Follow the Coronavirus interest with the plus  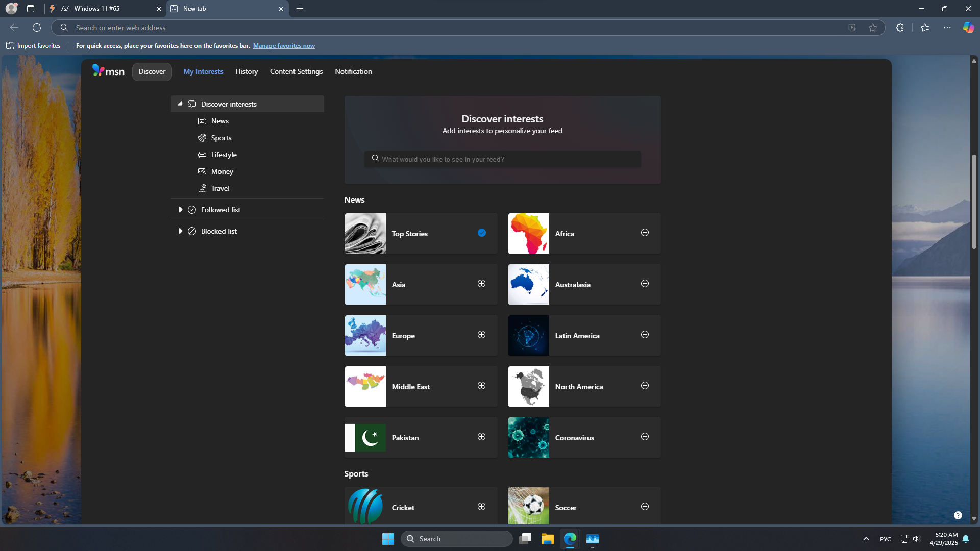(x=645, y=437)
